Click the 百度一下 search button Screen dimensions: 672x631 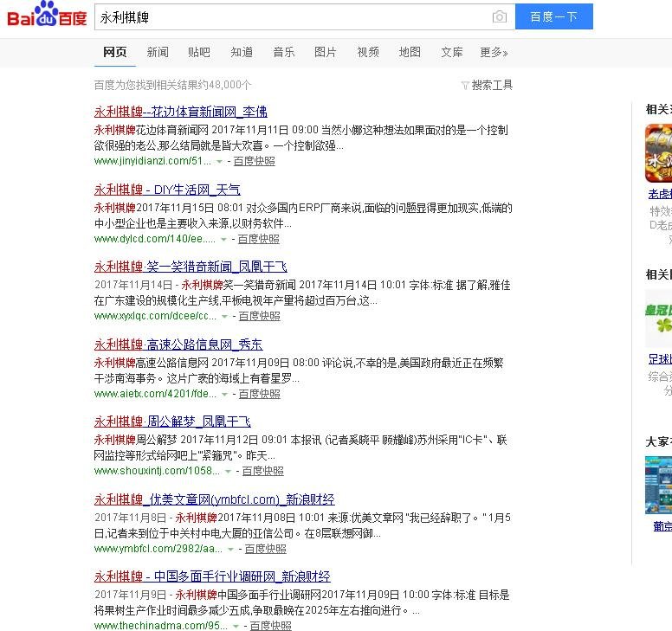pos(553,16)
